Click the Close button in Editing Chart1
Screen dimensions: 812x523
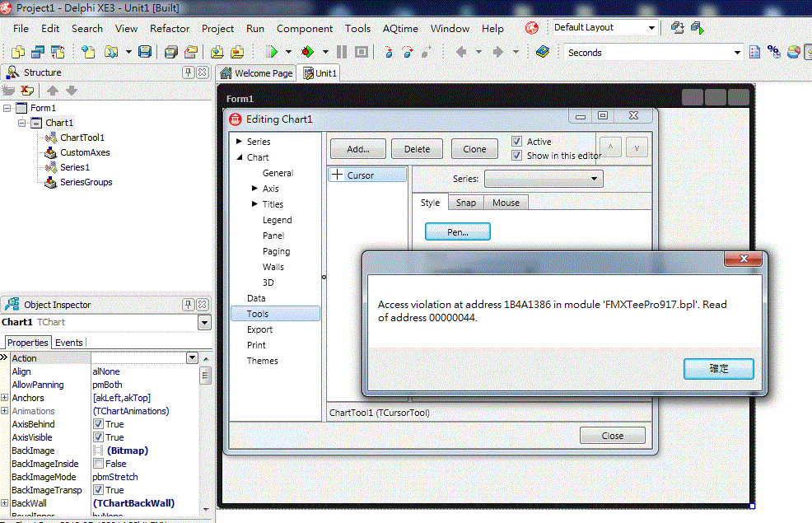613,436
